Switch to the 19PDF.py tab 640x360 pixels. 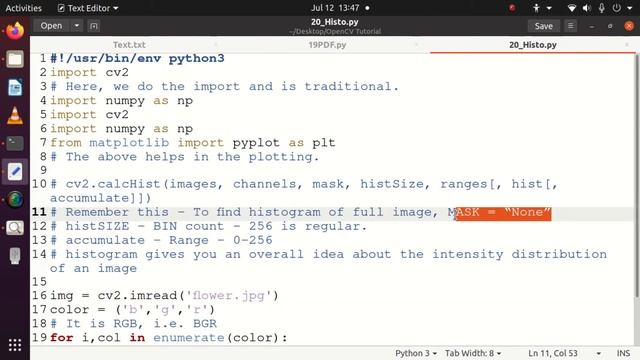coord(327,45)
